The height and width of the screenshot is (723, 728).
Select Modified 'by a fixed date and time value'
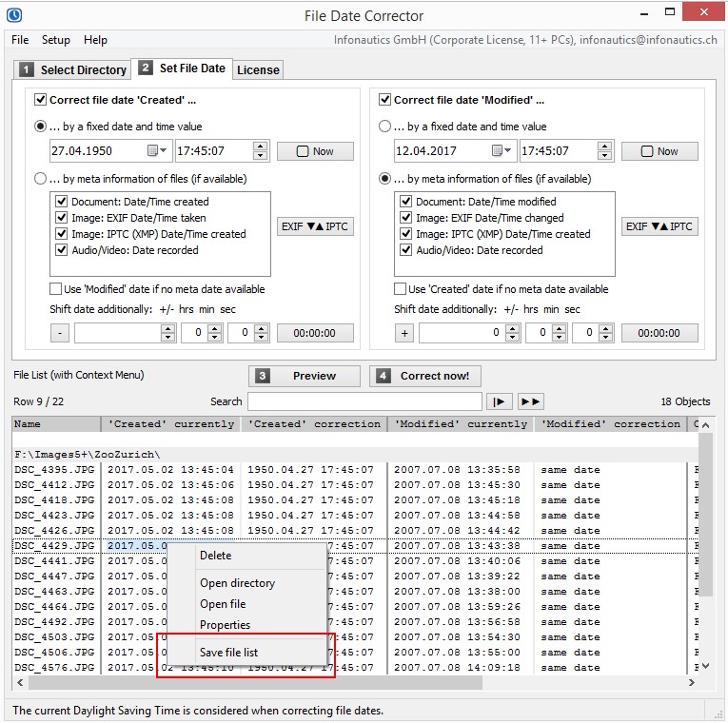tap(384, 127)
